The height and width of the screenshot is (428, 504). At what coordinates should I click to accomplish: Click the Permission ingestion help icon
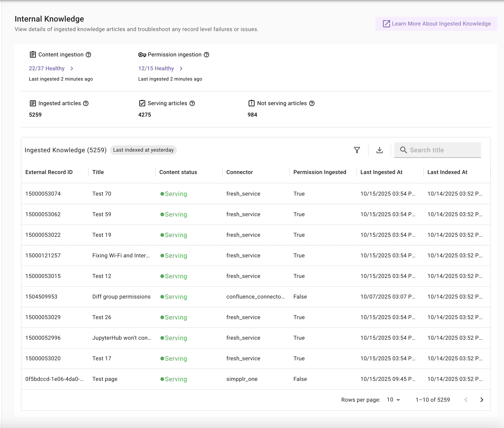(x=206, y=55)
